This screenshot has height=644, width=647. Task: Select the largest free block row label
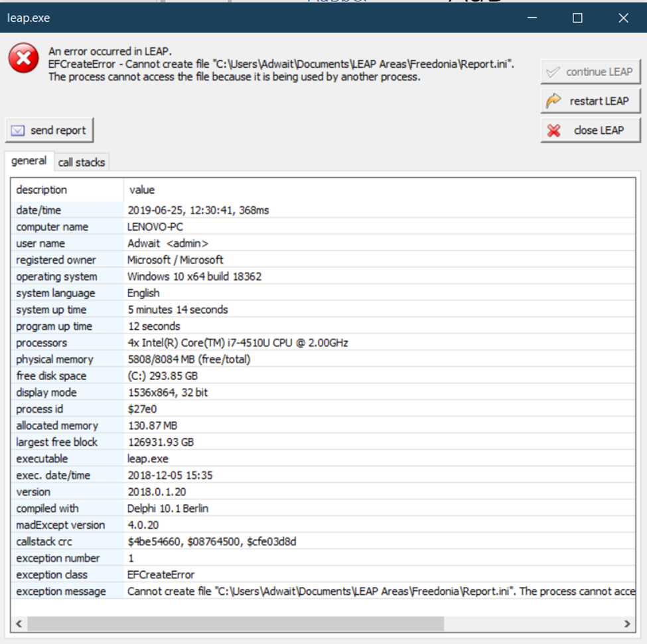(x=56, y=442)
